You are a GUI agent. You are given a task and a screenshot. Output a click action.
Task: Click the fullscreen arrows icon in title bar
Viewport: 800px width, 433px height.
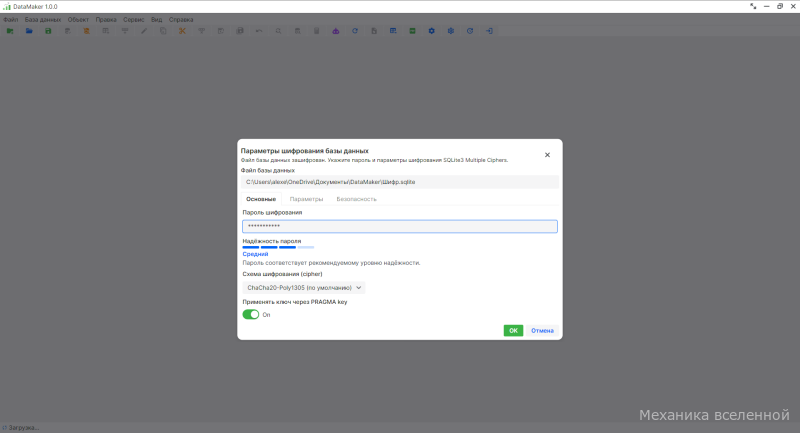pyautogui.click(x=753, y=6)
